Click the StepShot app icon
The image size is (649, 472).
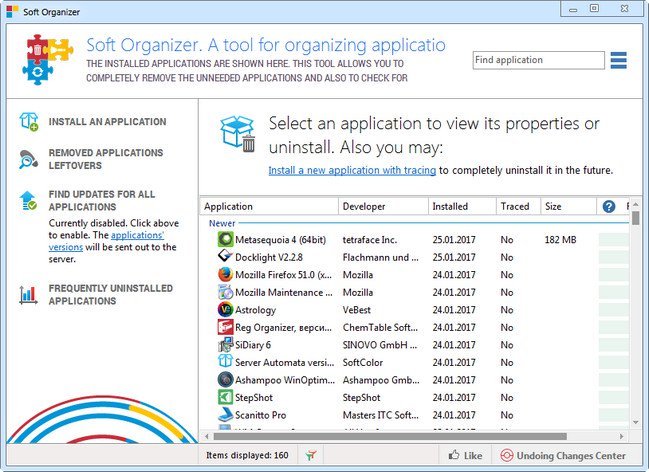click(x=225, y=397)
